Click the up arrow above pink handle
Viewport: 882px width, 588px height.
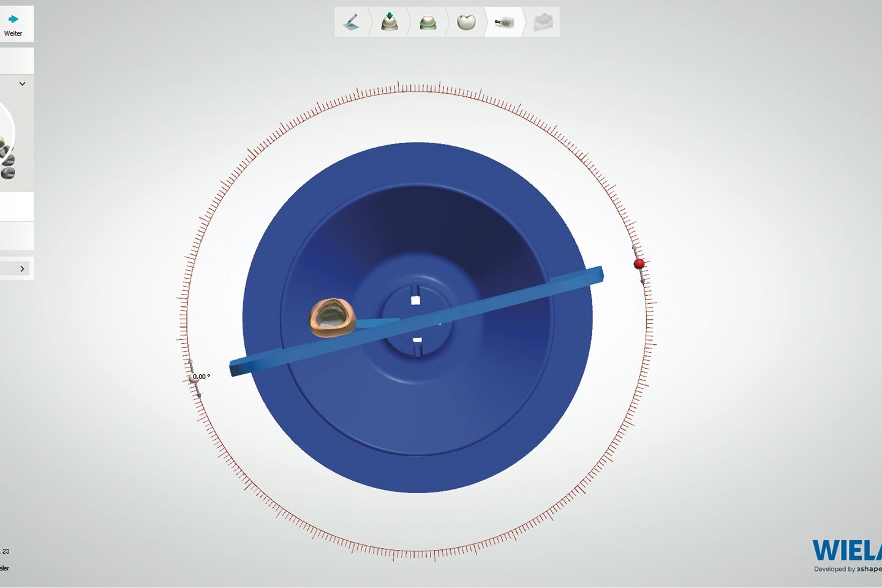point(190,363)
